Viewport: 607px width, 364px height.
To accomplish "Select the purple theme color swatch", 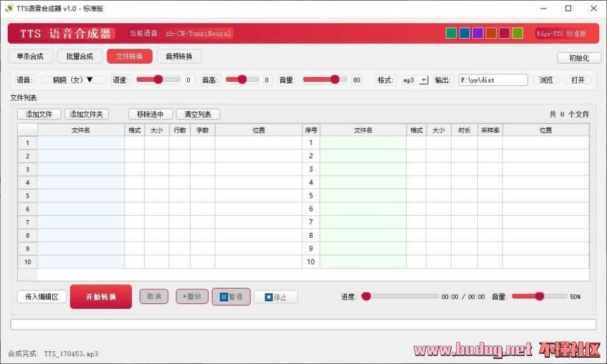I will [478, 33].
